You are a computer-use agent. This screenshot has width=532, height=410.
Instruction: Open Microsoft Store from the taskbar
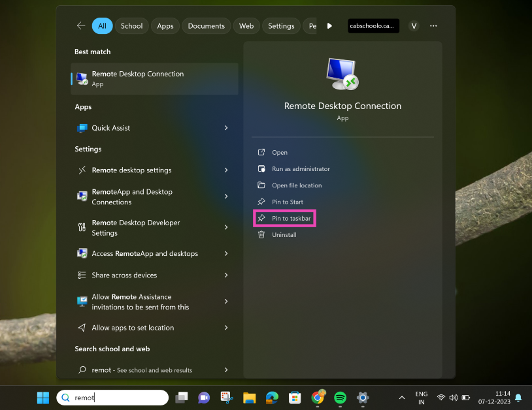pos(295,398)
